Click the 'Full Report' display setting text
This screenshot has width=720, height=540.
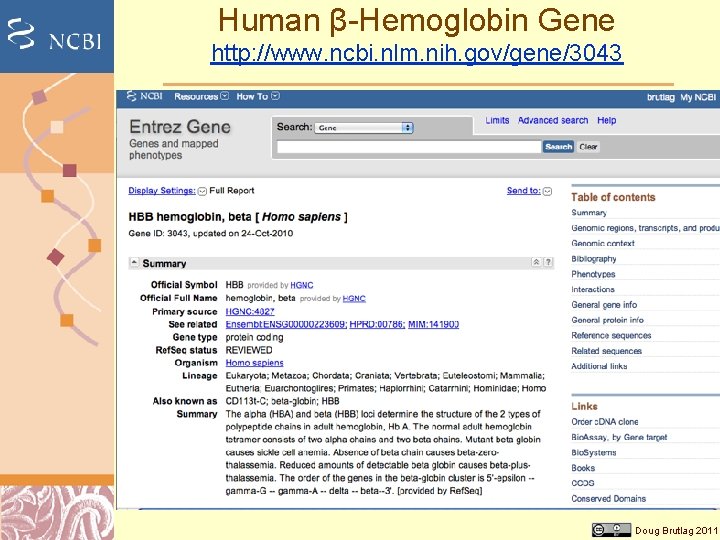(x=231, y=191)
